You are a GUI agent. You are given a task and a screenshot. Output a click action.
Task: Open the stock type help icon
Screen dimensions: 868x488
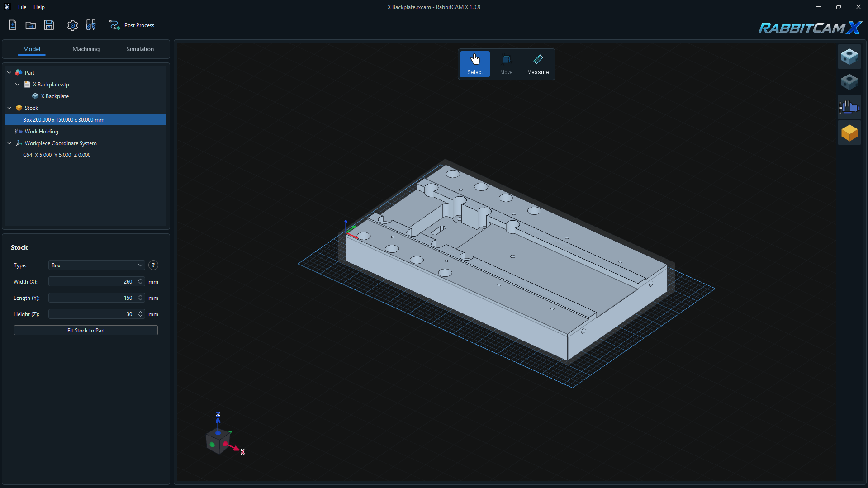[153, 265]
